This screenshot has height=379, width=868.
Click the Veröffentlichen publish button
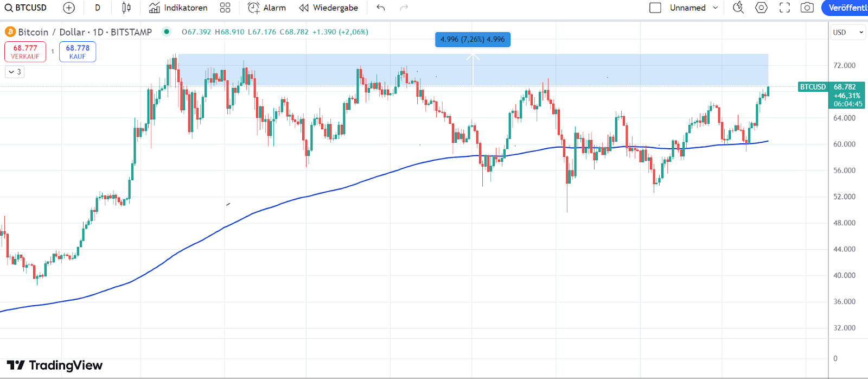(845, 8)
